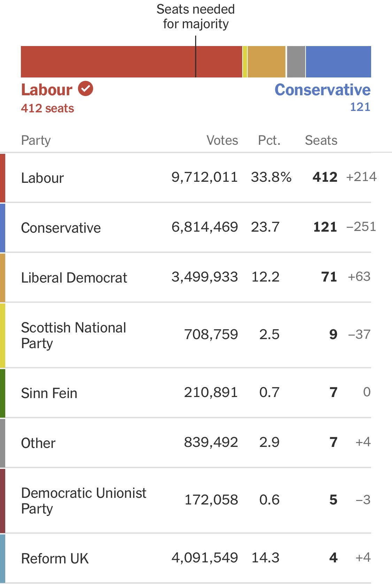The width and height of the screenshot is (392, 584).
Task: Click the Conservative −251 seat change
Action: coord(361,227)
